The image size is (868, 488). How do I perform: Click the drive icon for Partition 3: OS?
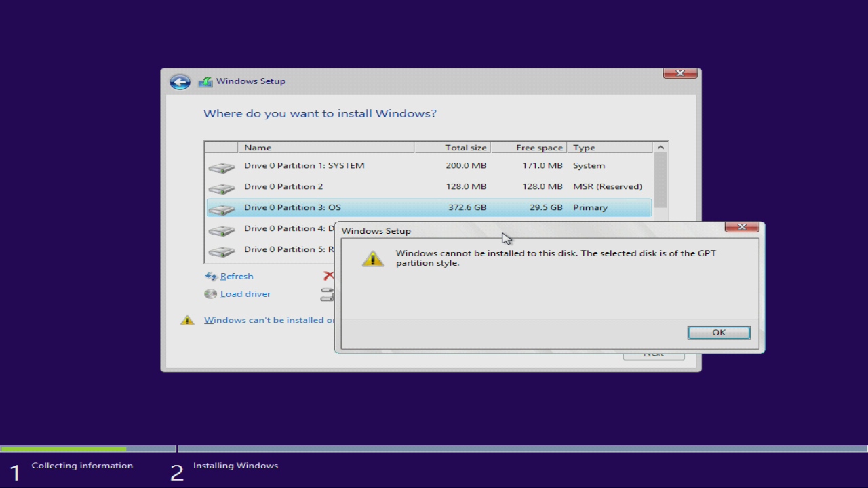(221, 209)
